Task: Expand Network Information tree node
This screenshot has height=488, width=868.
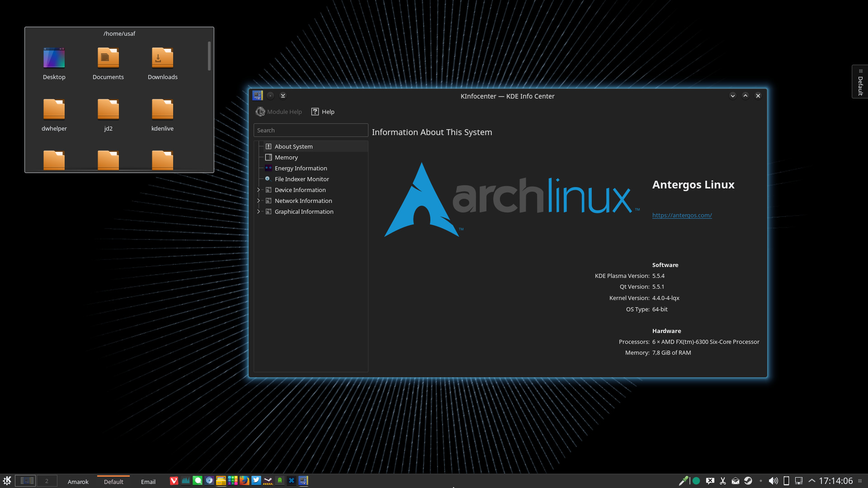Action: coord(259,201)
